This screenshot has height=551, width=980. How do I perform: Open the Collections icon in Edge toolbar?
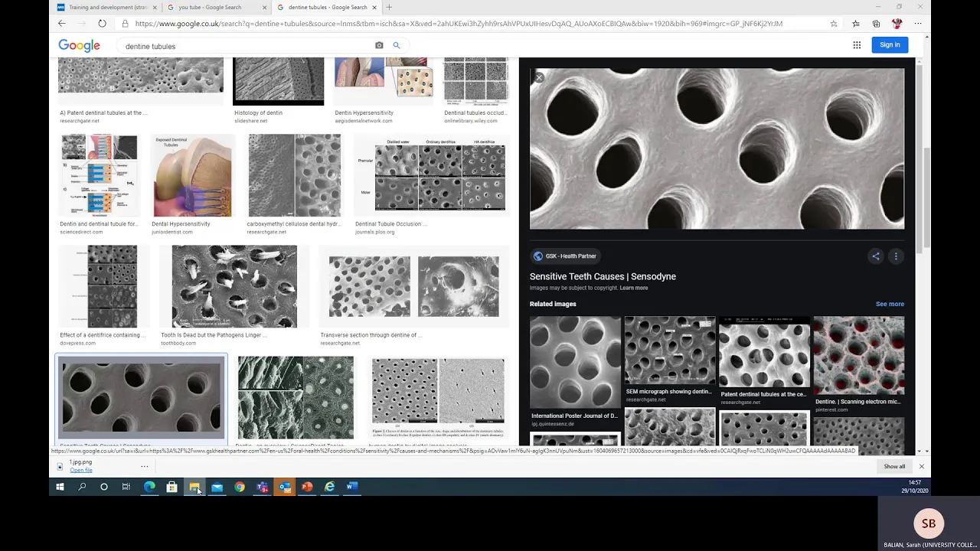click(876, 24)
